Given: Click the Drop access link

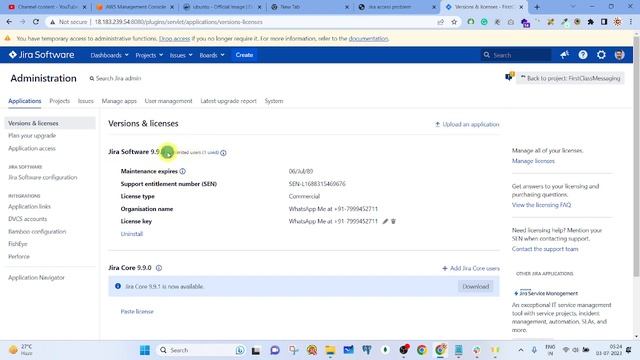Looking at the screenshot, I should (174, 38).
